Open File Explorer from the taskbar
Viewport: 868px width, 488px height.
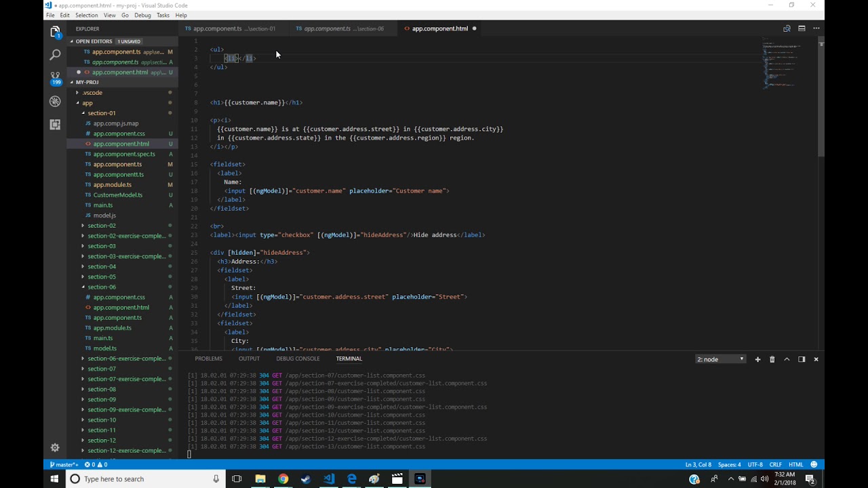260,479
